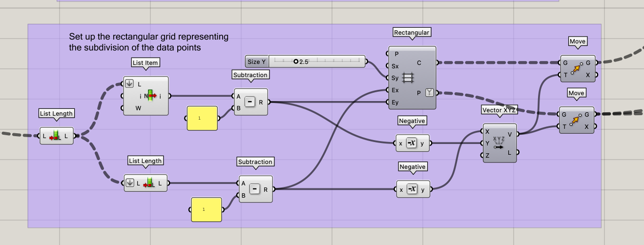Click the upper Move name label
The image size is (644, 245).
[578, 41]
